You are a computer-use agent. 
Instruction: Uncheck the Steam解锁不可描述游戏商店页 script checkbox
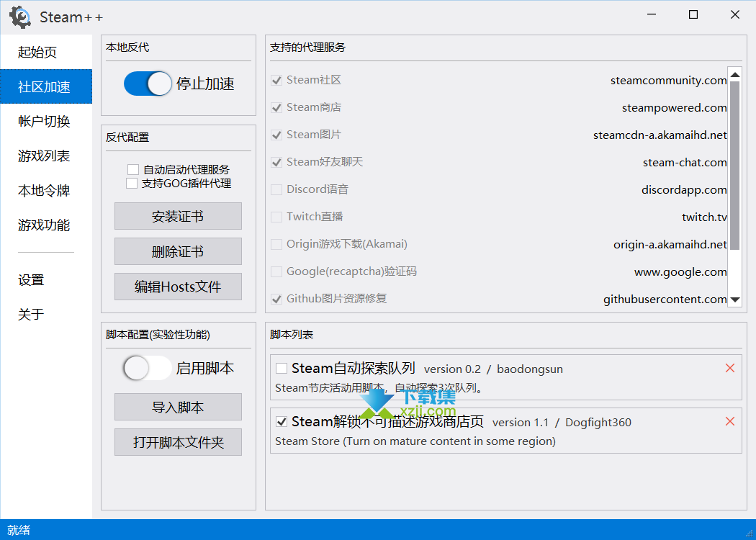click(x=281, y=422)
